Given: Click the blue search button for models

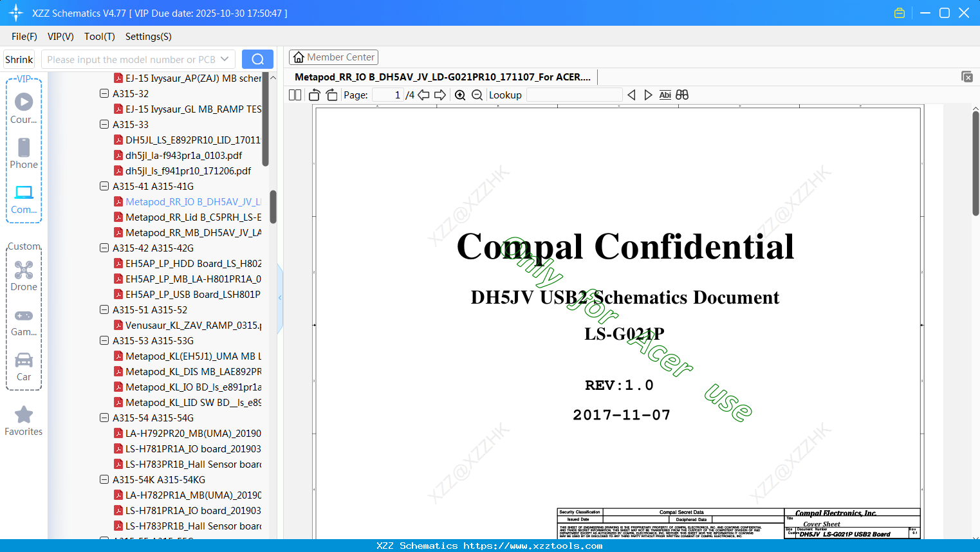Looking at the screenshot, I should pyautogui.click(x=257, y=59).
